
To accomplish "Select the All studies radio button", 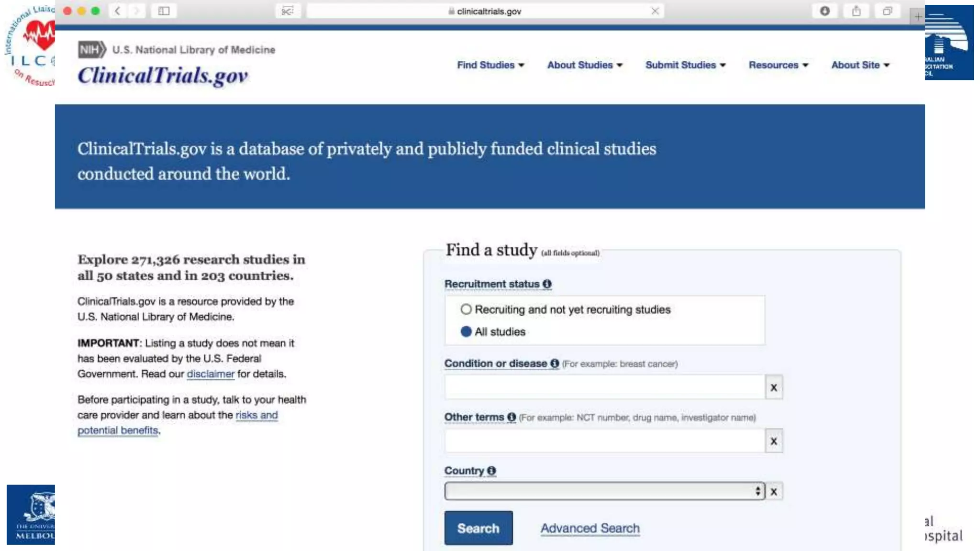I will tap(466, 331).
